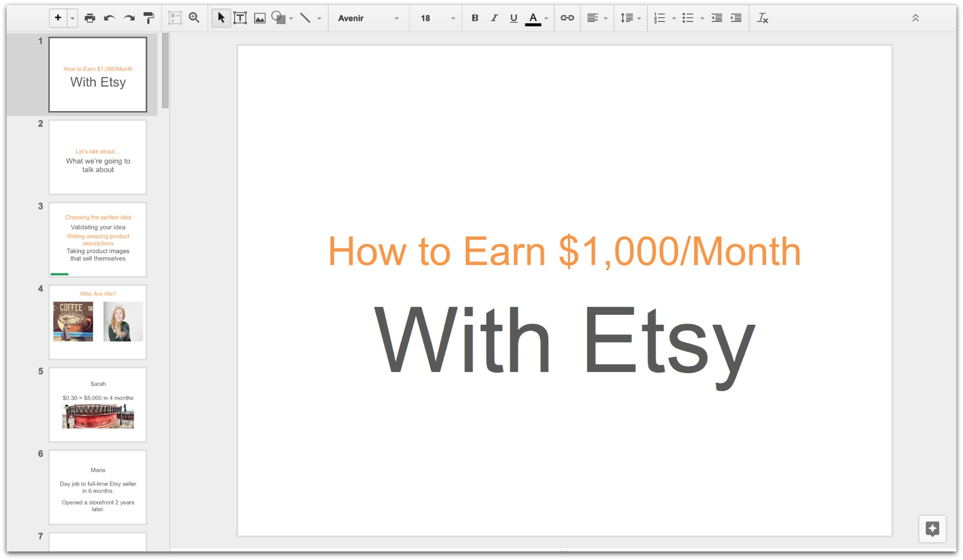The image size is (963, 560).
Task: Expand line spacing dropdown arrow
Action: (639, 19)
